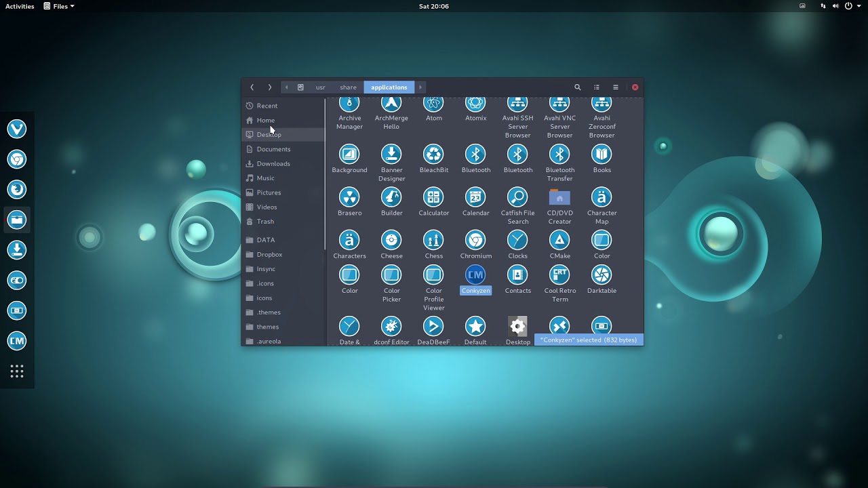Open the Files application menu in top bar

pos(59,6)
